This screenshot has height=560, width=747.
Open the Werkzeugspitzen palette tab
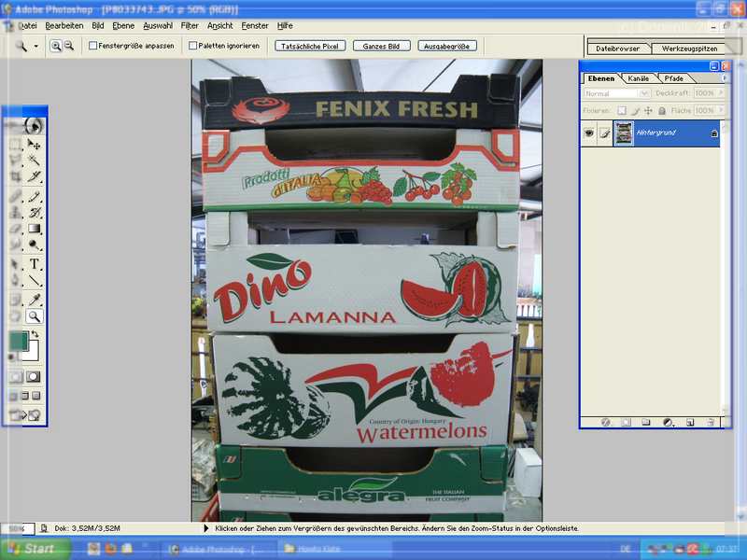pos(689,49)
